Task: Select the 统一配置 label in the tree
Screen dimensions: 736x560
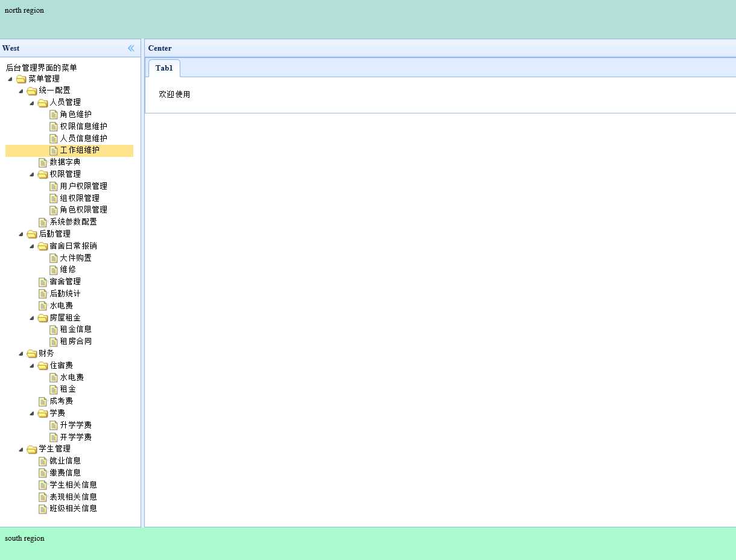Action: tap(54, 91)
